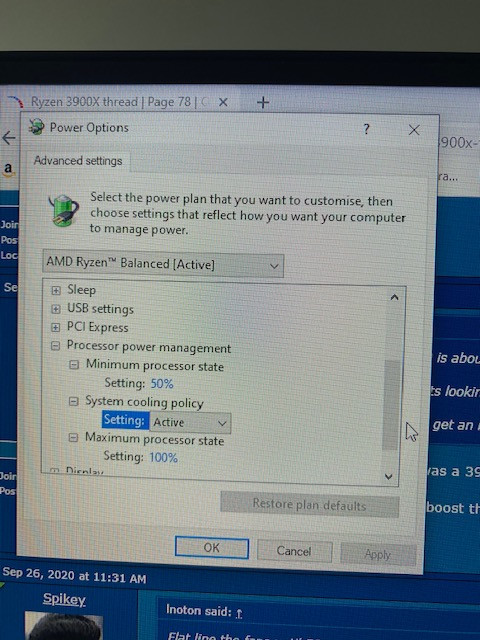Screen dimensions: 480x640
Task: Click the Apply button
Action: pos(378,554)
